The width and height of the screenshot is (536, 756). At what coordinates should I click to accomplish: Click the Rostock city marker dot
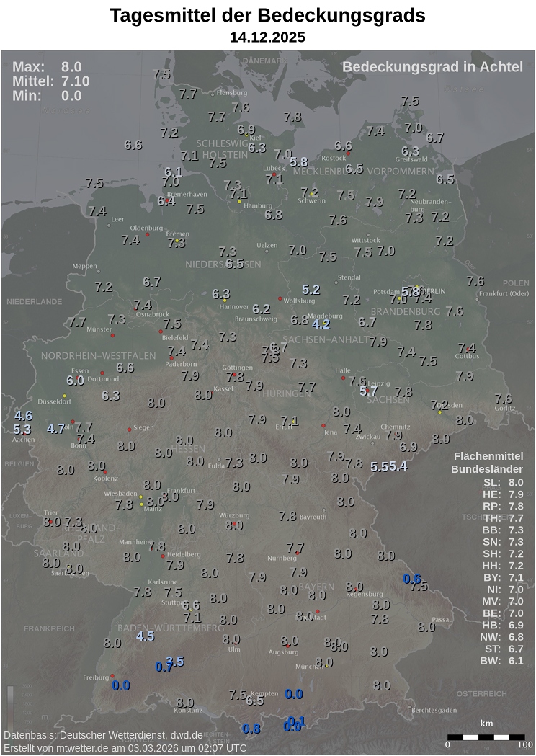click(x=348, y=154)
